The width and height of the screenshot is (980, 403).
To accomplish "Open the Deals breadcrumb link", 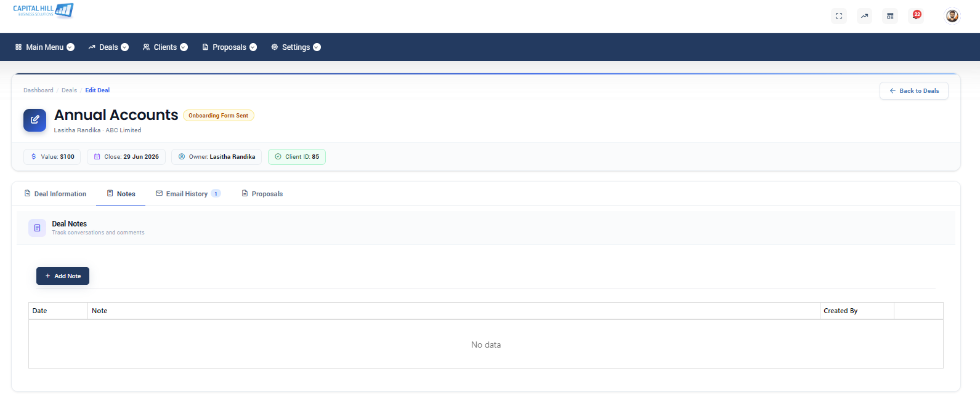I will [x=69, y=90].
